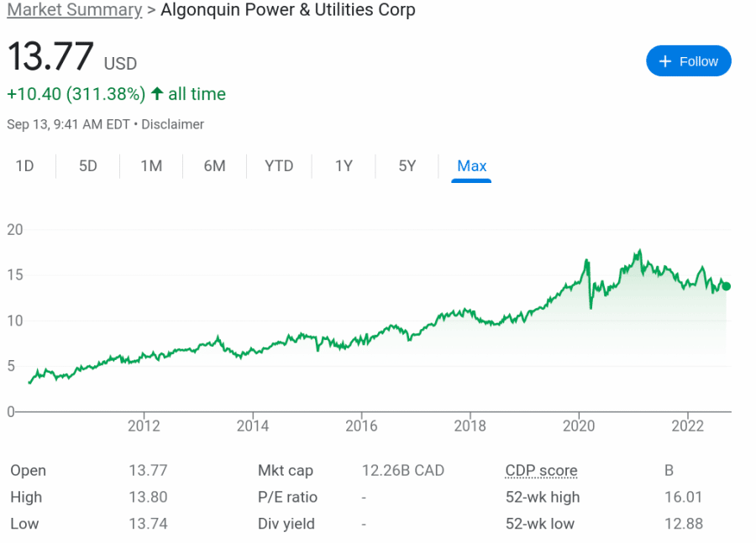This screenshot has width=756, height=543.
Task: Click the 2018 label on the chart axis
Action: tap(470, 426)
